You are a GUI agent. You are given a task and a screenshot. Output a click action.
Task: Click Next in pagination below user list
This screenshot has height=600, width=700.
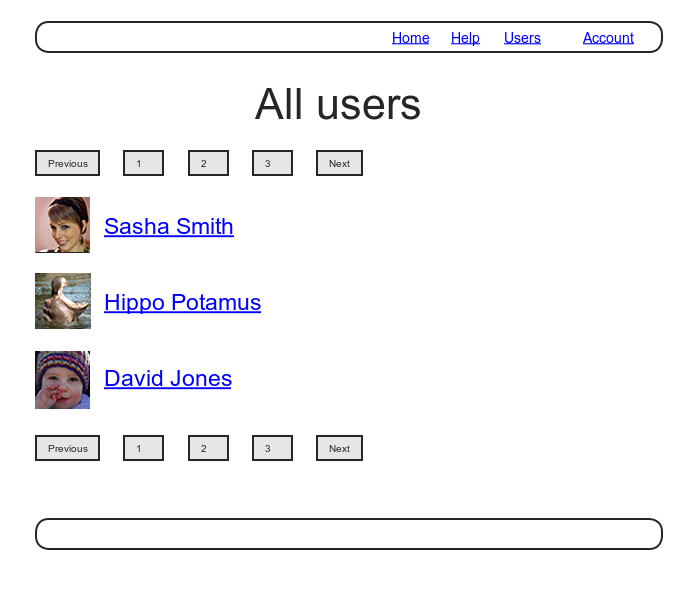(339, 448)
